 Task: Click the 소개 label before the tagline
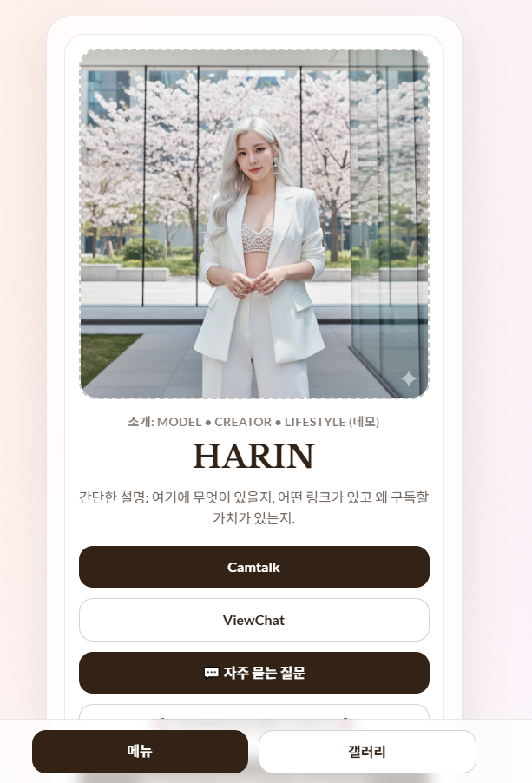pos(139,422)
